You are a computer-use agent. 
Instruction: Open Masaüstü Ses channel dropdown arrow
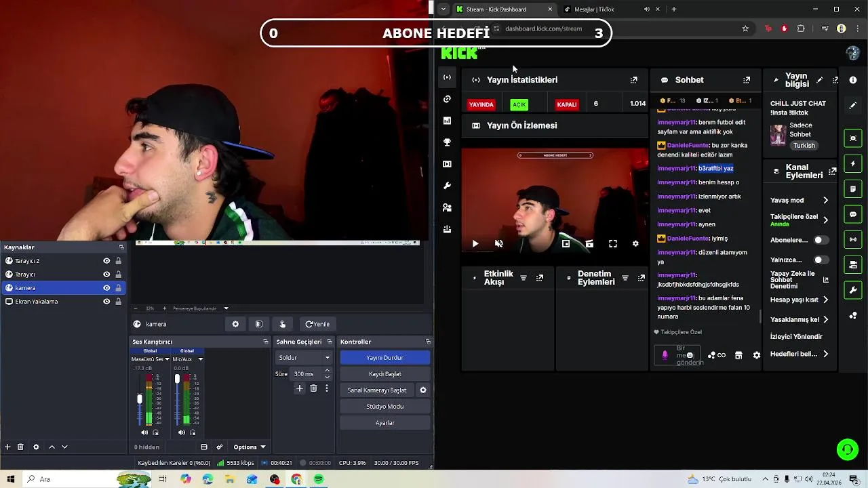(x=167, y=359)
